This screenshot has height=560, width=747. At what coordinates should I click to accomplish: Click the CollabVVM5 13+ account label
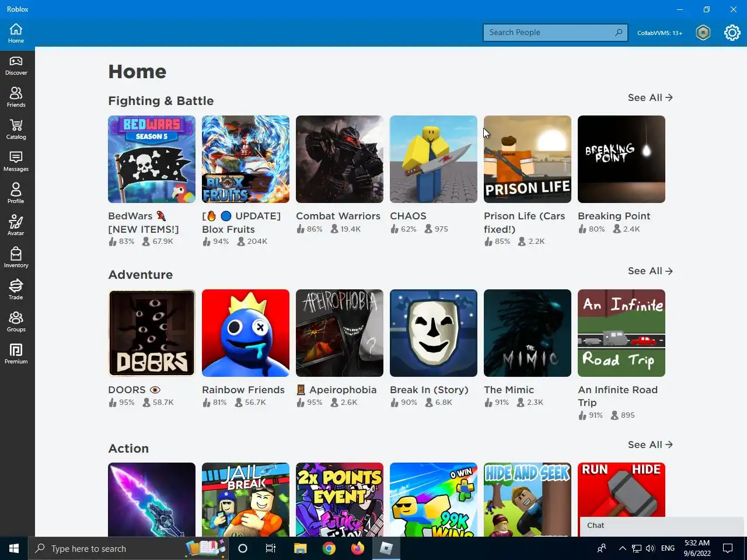pos(659,33)
